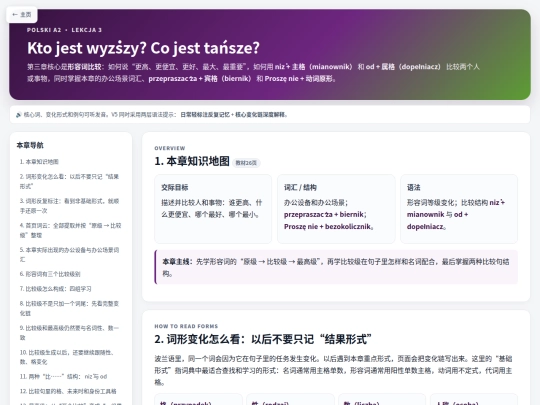
Task: Click the heading 2. 词形变化怎么看
Action: click(x=263, y=339)
